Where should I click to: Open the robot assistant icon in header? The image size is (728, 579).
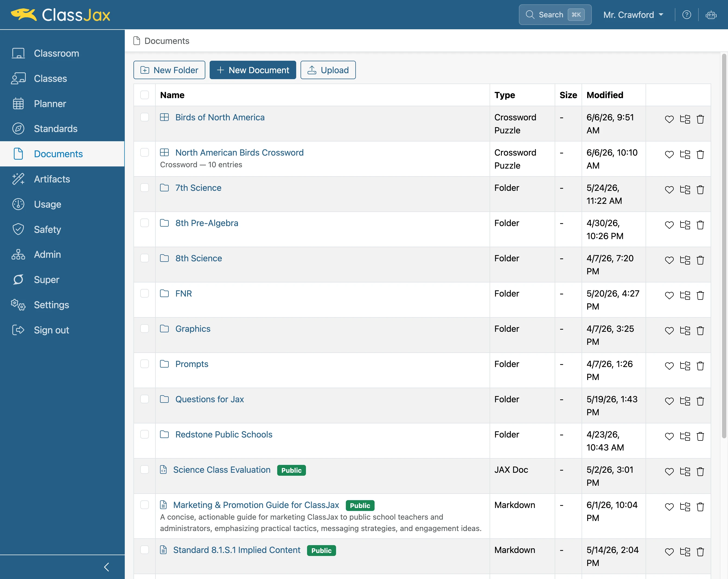(x=711, y=15)
